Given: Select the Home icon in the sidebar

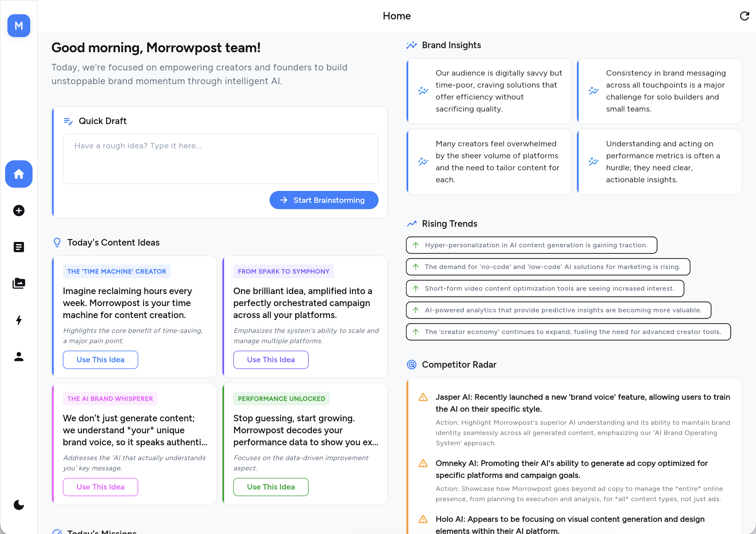Looking at the screenshot, I should click(x=19, y=174).
